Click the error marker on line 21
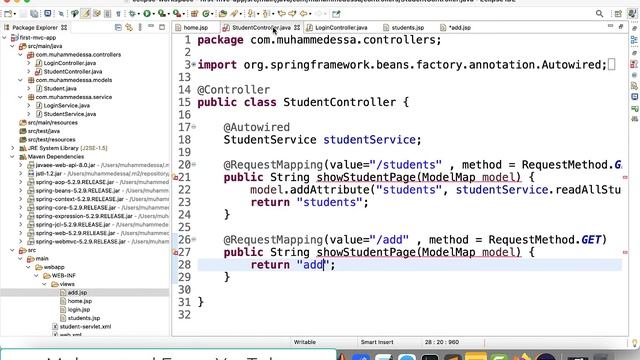640x360 pixels. tap(176, 178)
